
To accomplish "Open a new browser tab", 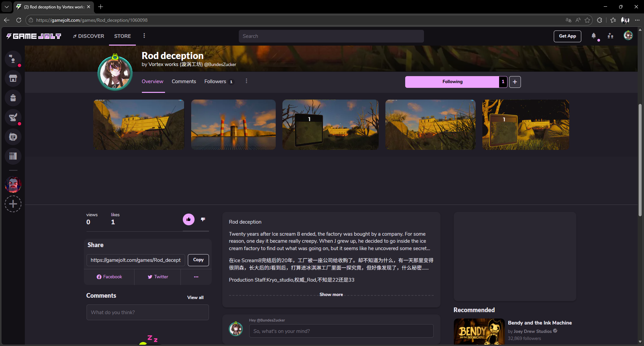I will pos(101,7).
